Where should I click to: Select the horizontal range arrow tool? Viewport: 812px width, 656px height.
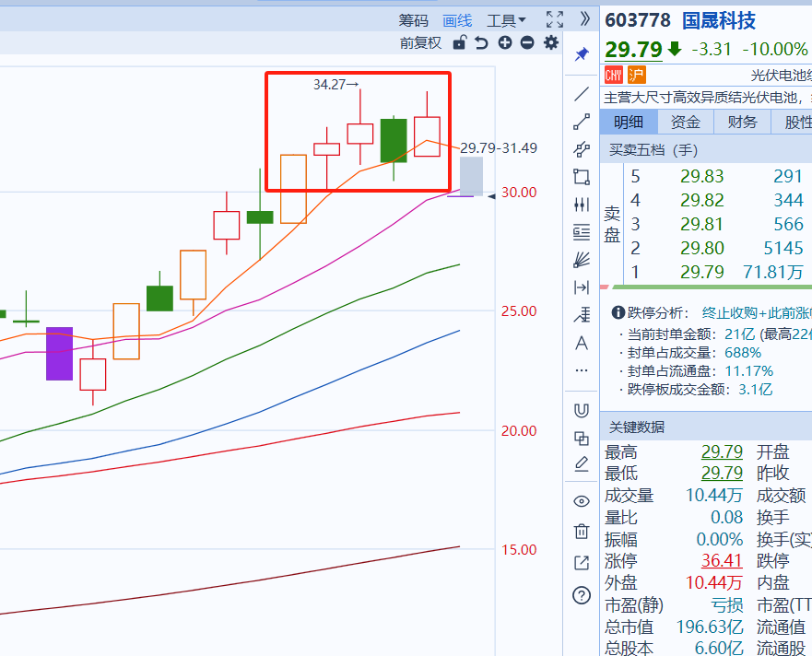click(x=582, y=287)
